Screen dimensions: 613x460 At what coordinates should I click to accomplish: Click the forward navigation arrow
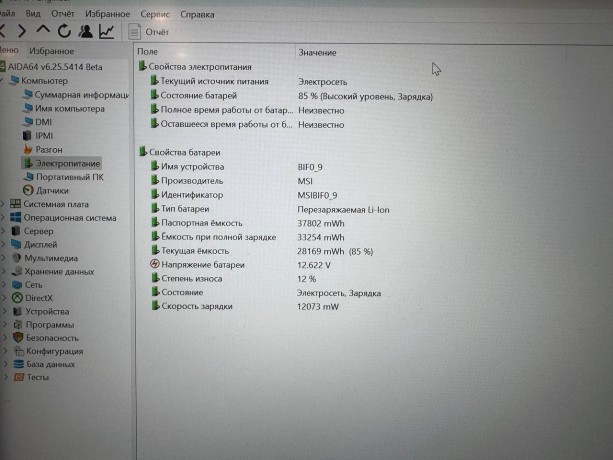(x=22, y=31)
